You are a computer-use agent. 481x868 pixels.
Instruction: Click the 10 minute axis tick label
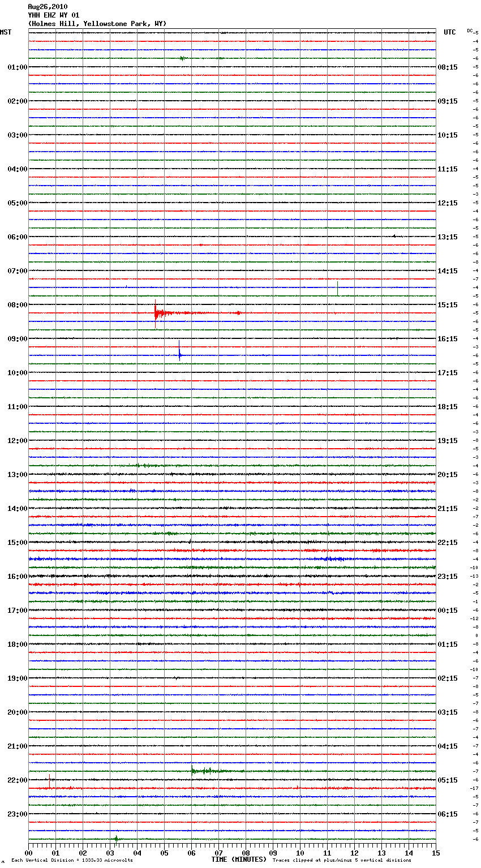[x=300, y=853]
